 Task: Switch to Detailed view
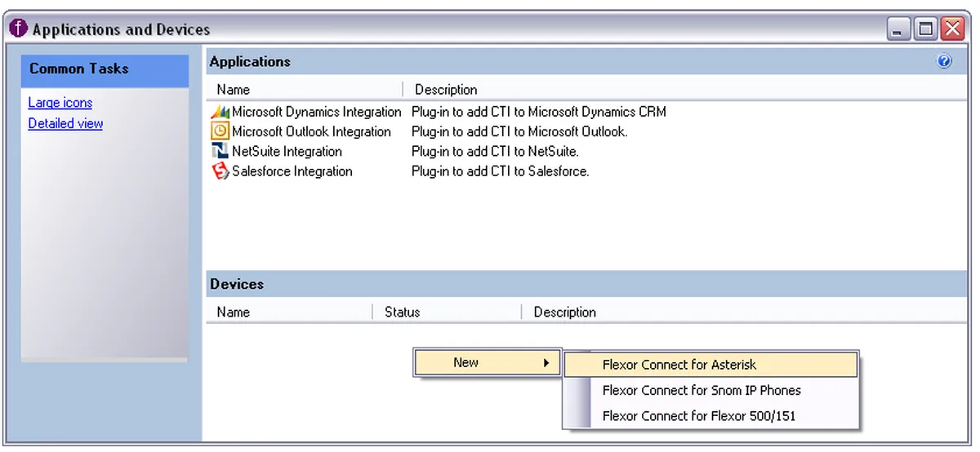point(65,124)
